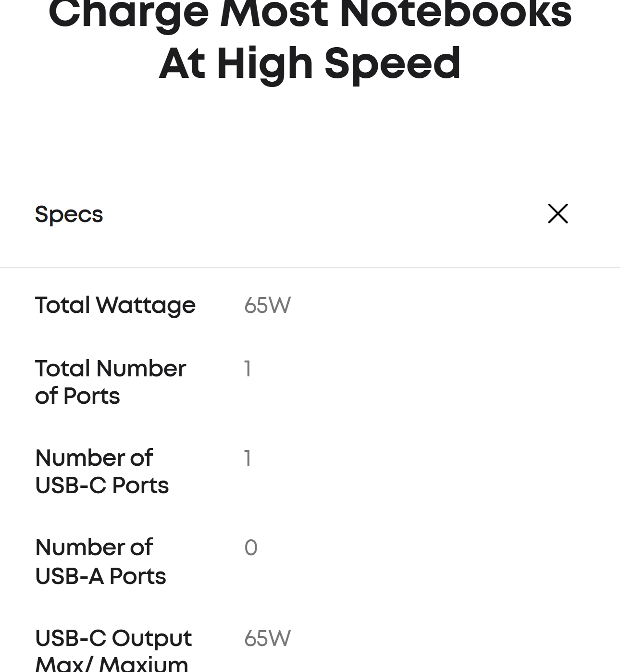Select the Number of USB-C Ports label
Viewport: 620px width, 672px height.
tap(102, 472)
